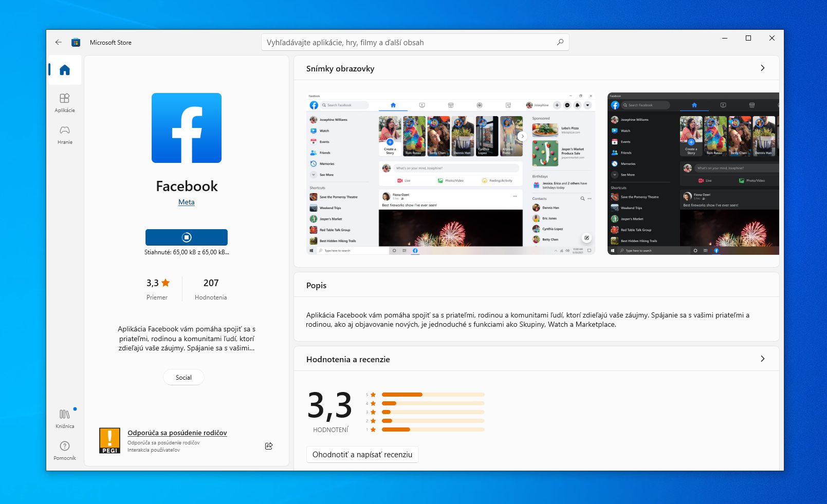Screen dimensions: 827x504
Task: Click the 3-star rating bar
Action: [x=433, y=412]
